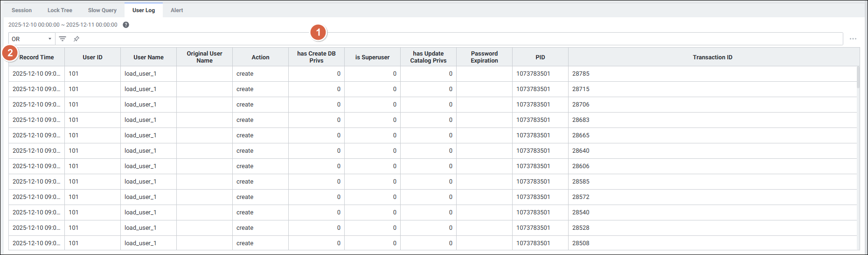Open the OR condition dropdown
Viewport: 868px width, 255px height.
[x=32, y=39]
